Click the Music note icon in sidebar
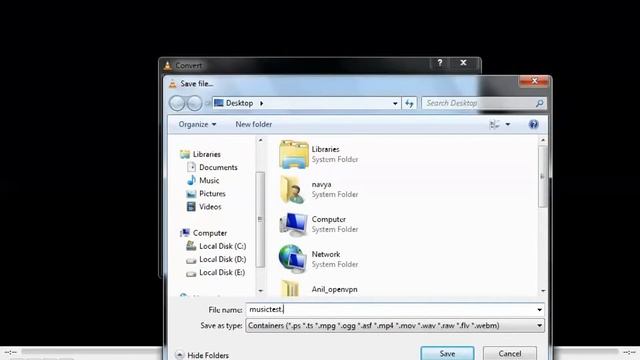640x360 pixels. 191,180
